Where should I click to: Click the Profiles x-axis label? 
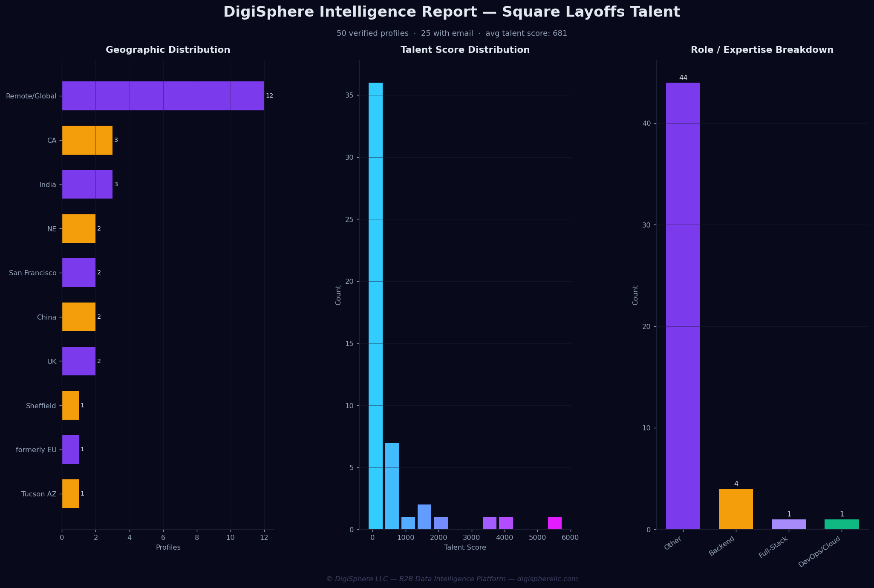168,548
